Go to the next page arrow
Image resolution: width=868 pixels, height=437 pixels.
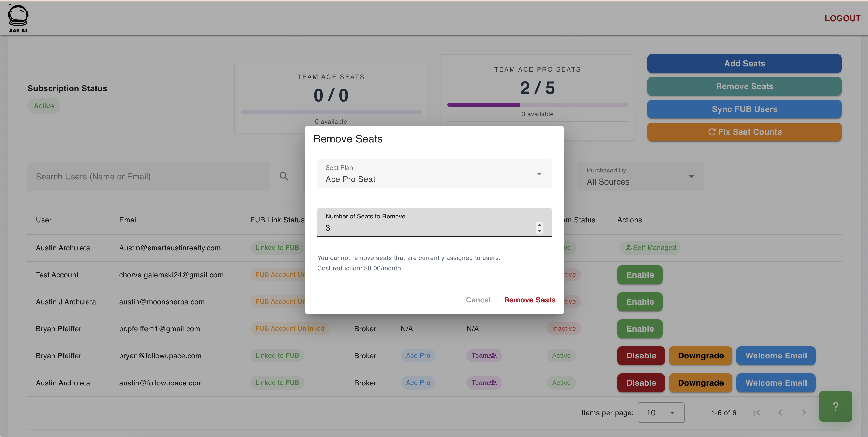coord(804,412)
